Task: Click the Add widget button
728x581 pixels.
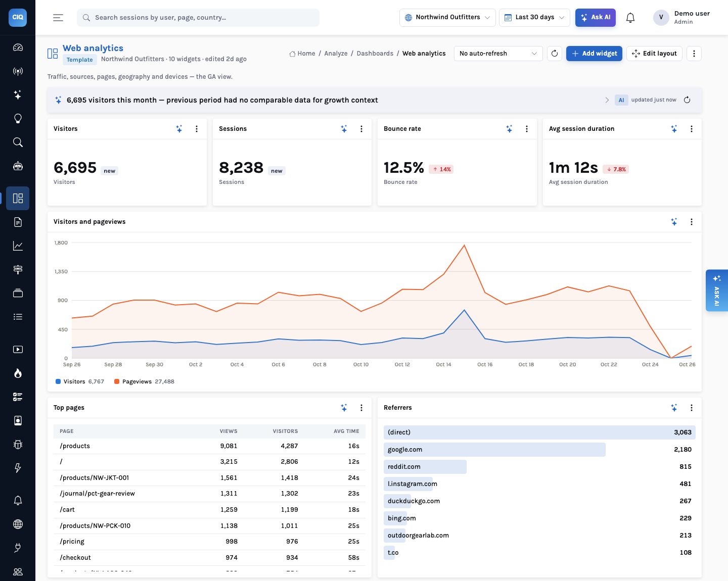Action: 594,54
